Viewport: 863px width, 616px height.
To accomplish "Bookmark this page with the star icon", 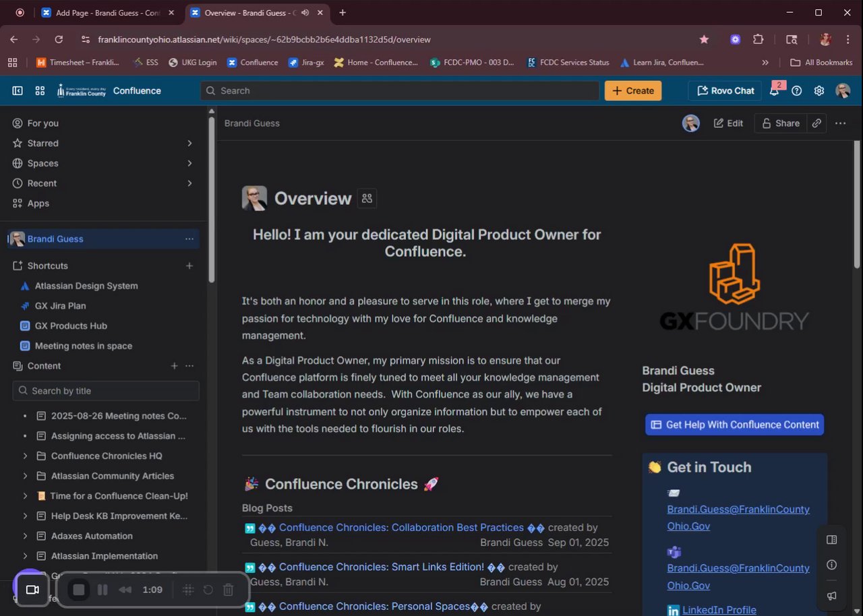I will 704,40.
